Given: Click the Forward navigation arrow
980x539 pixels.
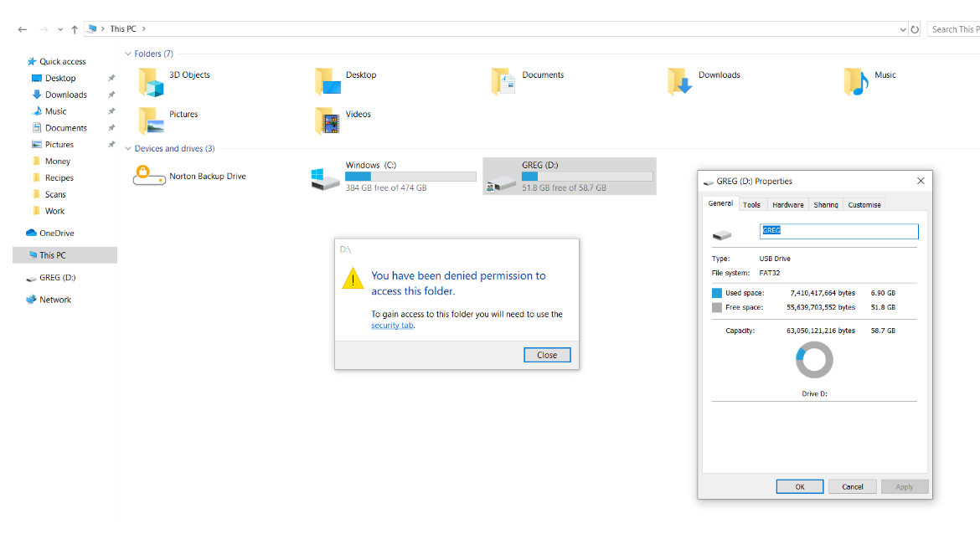Looking at the screenshot, I should (44, 29).
